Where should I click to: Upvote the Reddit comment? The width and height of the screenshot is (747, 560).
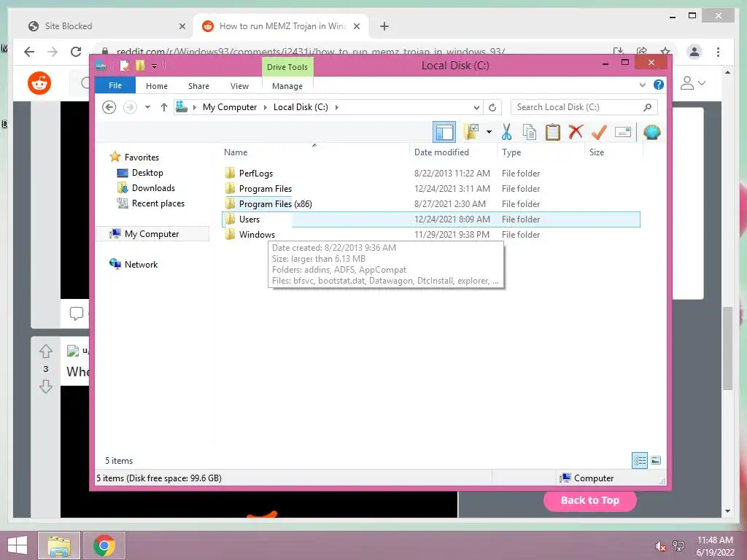pos(46,351)
